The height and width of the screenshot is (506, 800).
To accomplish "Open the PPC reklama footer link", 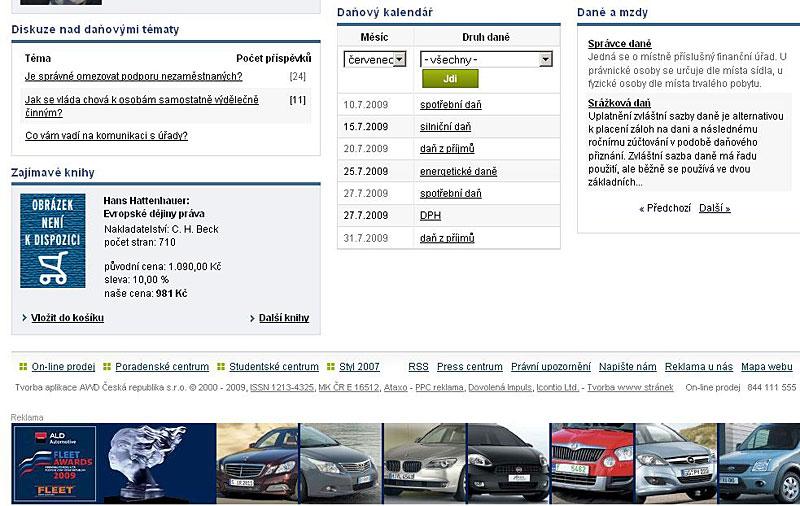I will (x=439, y=388).
